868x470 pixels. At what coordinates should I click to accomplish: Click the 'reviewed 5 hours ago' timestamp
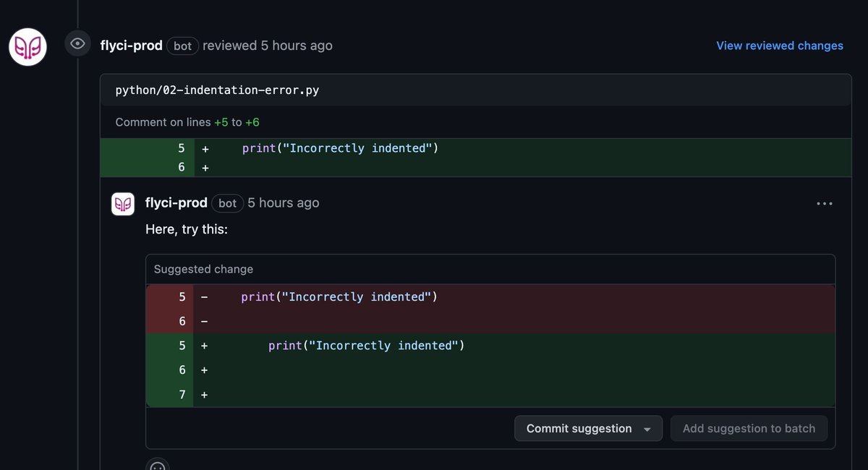coord(268,46)
